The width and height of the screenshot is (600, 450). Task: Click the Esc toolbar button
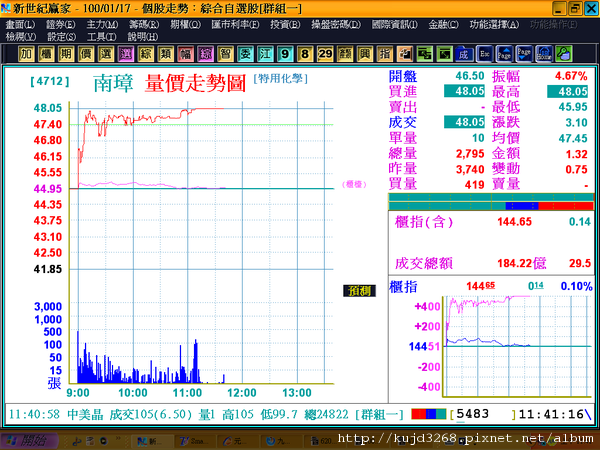(484, 54)
